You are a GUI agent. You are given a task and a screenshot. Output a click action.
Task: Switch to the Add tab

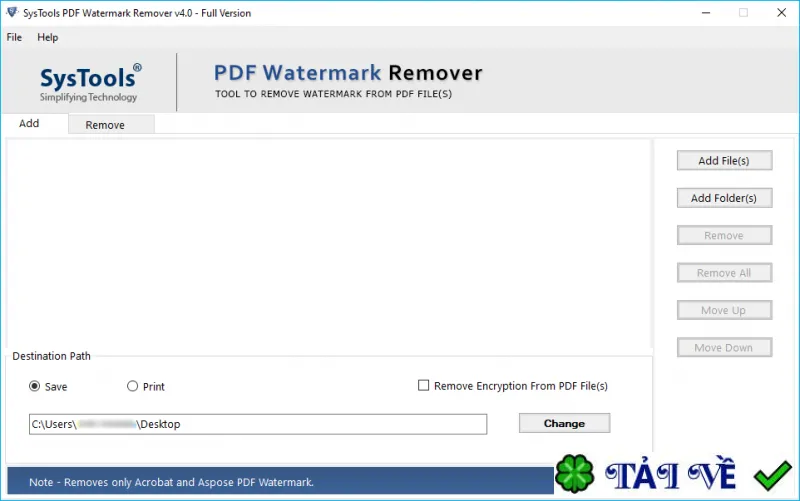[x=29, y=123]
